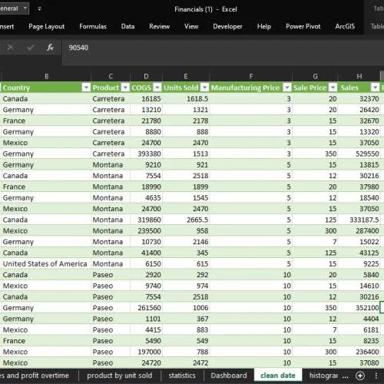Click the confirm entry checkmark icon
Viewport: 384px width, 384px height.
coord(30,48)
